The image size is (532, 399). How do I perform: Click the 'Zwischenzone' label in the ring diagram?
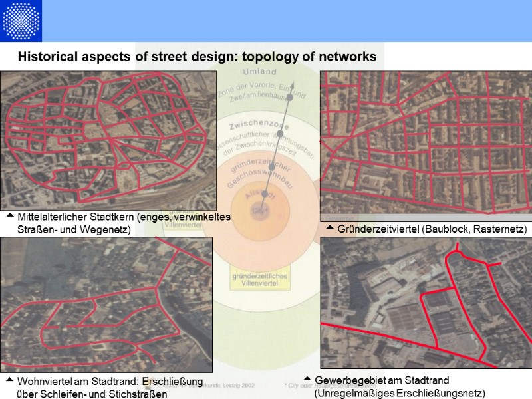click(x=259, y=125)
